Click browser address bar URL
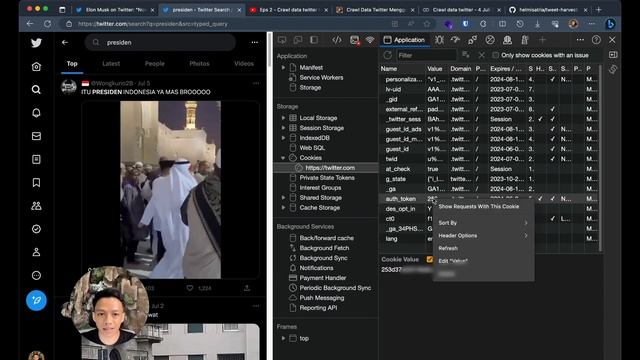The width and height of the screenshot is (640, 360). click(x=152, y=24)
